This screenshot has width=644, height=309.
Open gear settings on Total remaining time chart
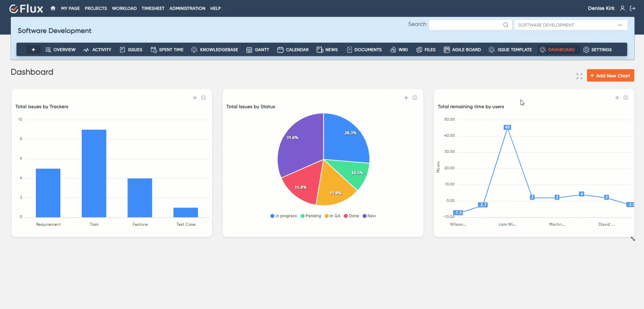click(x=626, y=98)
